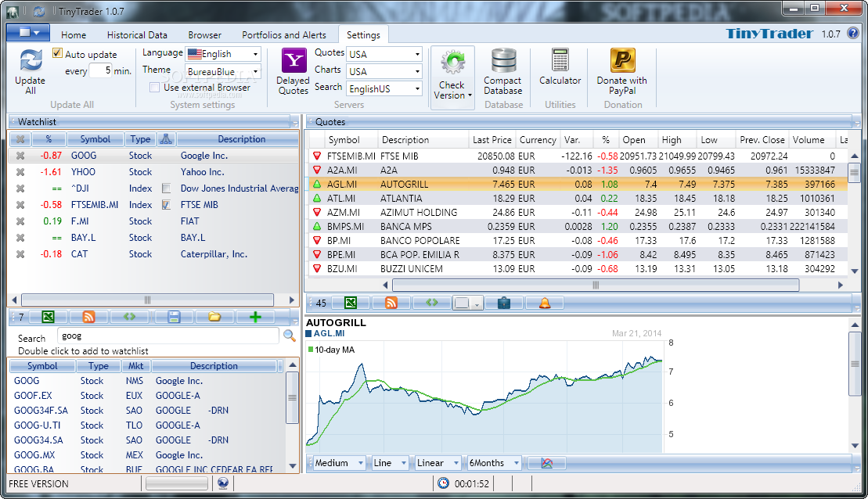
Task: Open the help question mark icon
Action: click(853, 33)
